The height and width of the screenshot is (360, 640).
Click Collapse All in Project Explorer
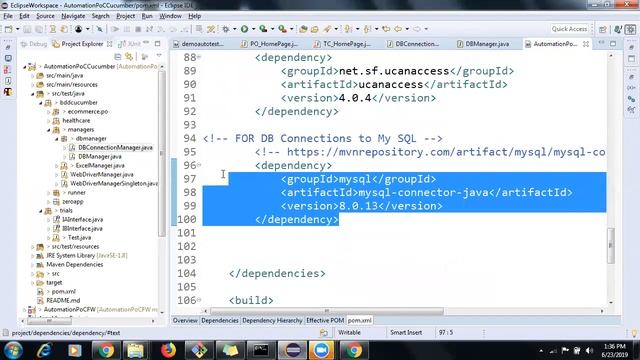[118, 56]
